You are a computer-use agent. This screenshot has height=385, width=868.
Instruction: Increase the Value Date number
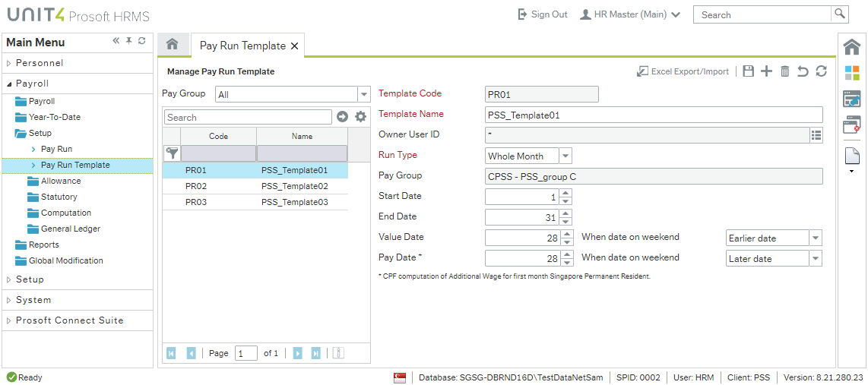[565, 234]
